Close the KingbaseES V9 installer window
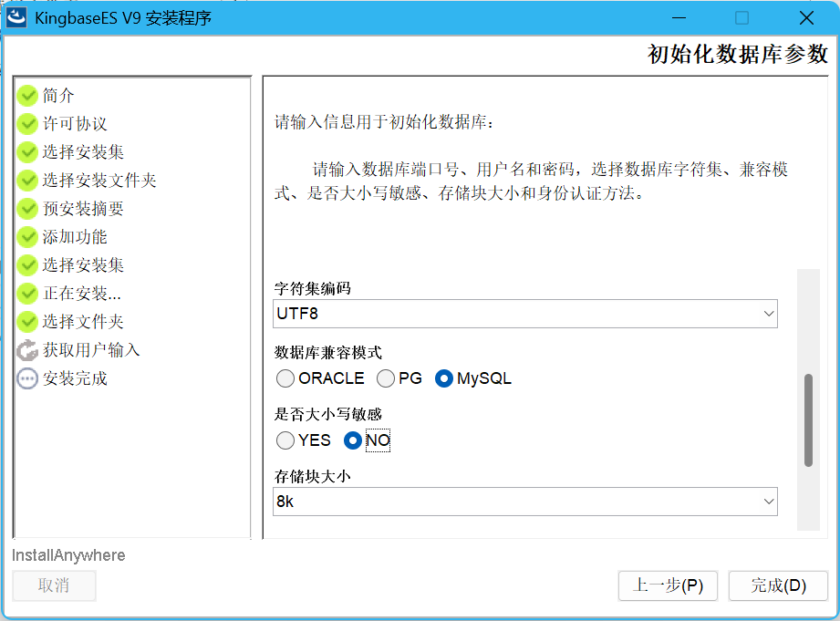Viewport: 840px width, 621px height. coord(806,17)
